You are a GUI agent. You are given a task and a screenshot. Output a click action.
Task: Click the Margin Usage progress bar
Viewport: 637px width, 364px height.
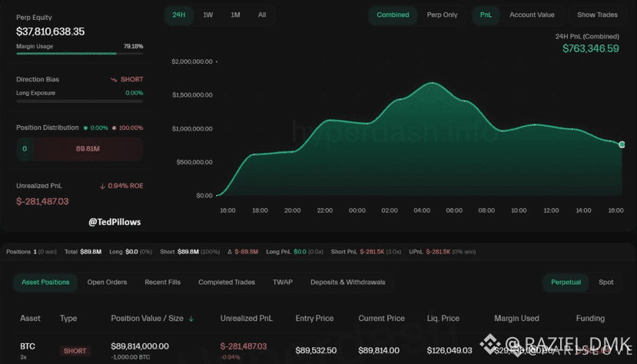pos(80,53)
